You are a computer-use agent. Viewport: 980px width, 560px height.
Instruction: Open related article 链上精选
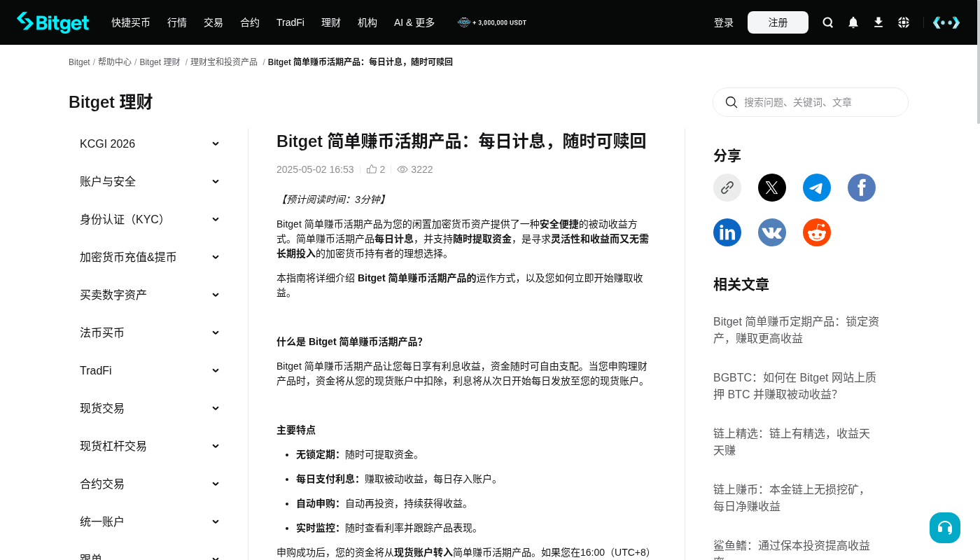pyautogui.click(x=792, y=442)
